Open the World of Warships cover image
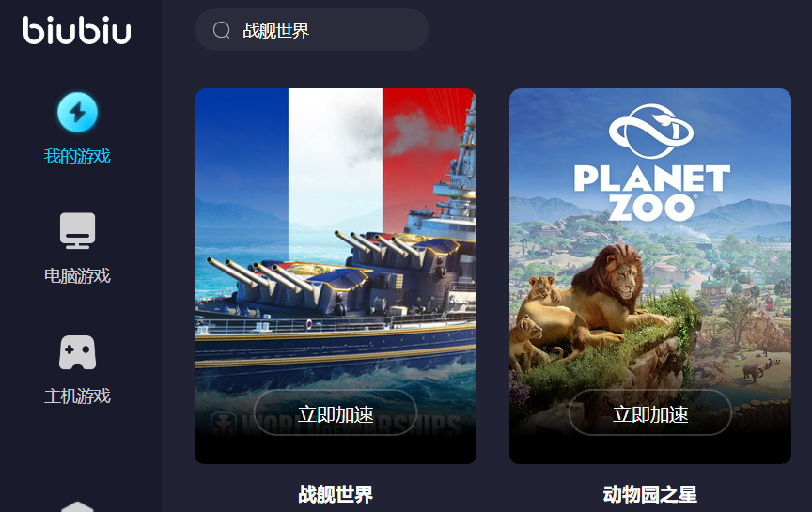The image size is (812, 512). (336, 276)
